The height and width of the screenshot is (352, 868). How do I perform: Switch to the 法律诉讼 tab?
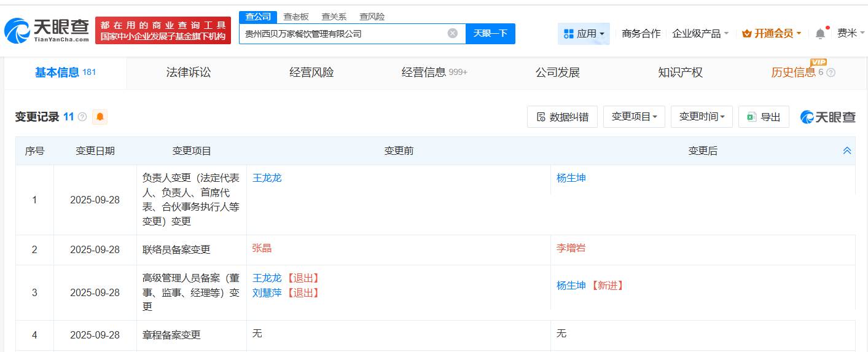(189, 72)
